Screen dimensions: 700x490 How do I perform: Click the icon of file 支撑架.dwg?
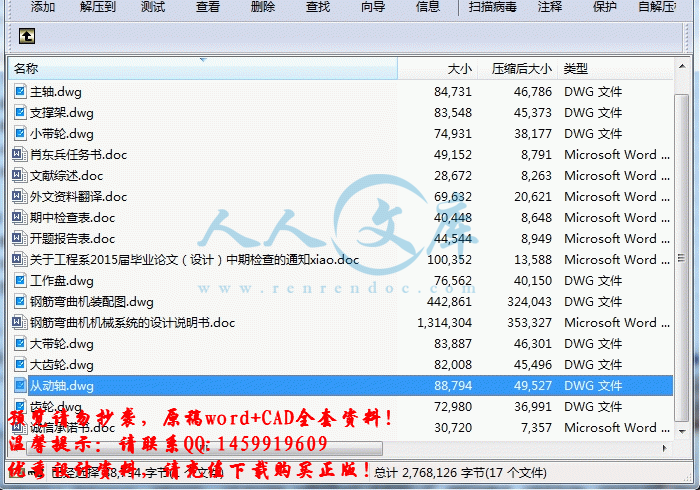tap(20, 112)
